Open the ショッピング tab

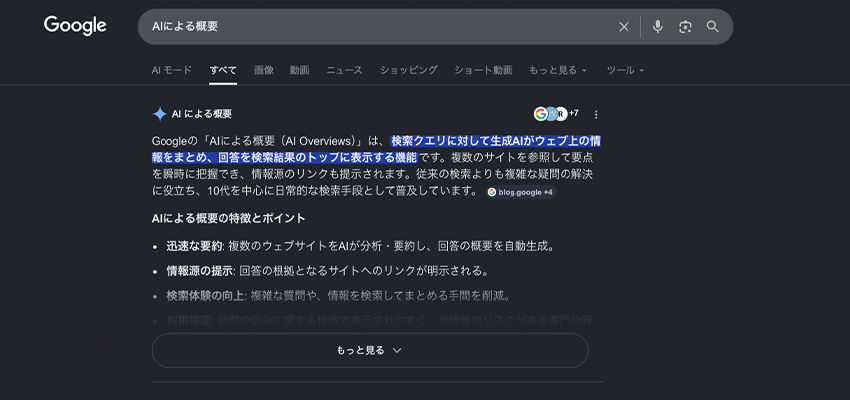pyautogui.click(x=408, y=70)
